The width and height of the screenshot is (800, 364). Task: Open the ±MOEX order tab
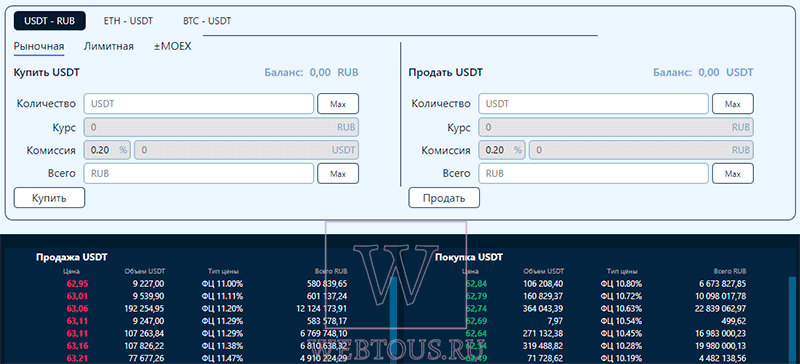(x=172, y=46)
